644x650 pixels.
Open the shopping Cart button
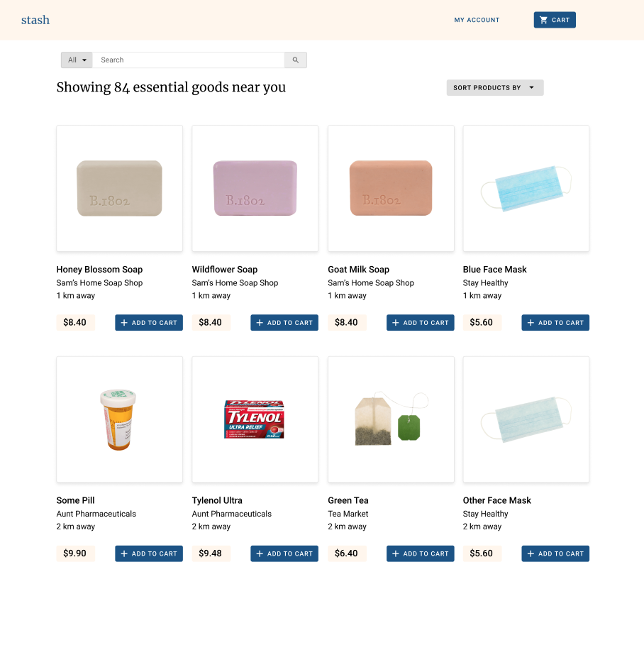click(555, 20)
